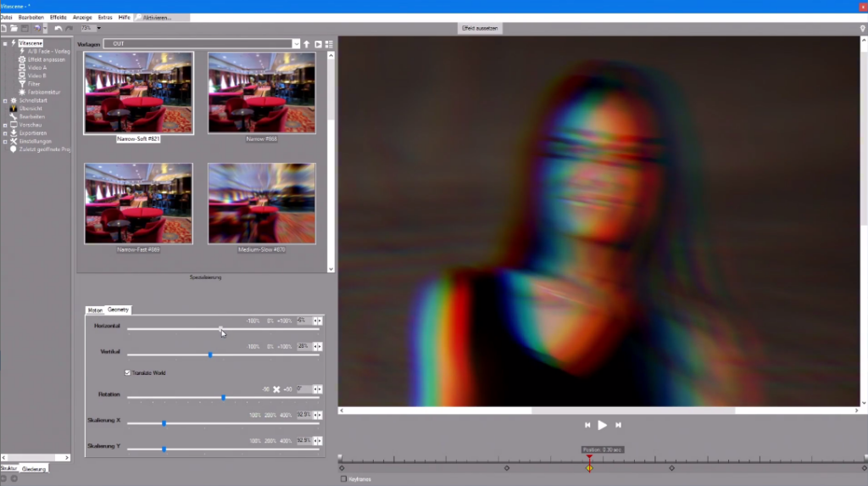
Task: Select Zuletzt geöffnete Projekte tree entry
Action: (44, 149)
